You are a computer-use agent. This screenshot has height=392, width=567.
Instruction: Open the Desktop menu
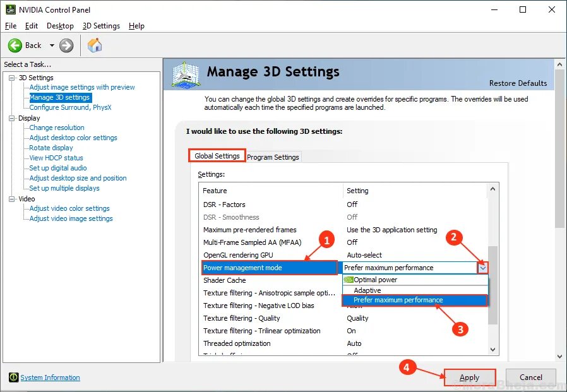(60, 26)
